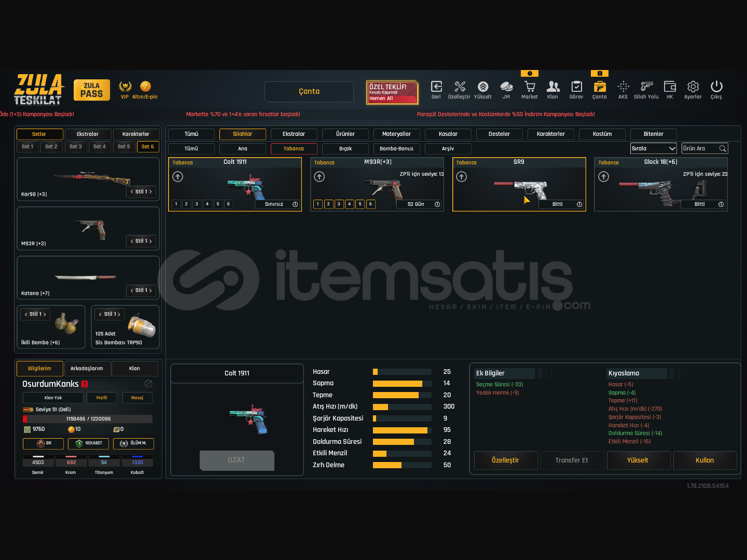Select Set 3 loadout
Viewport: 747px width, 560px height.
click(76, 147)
